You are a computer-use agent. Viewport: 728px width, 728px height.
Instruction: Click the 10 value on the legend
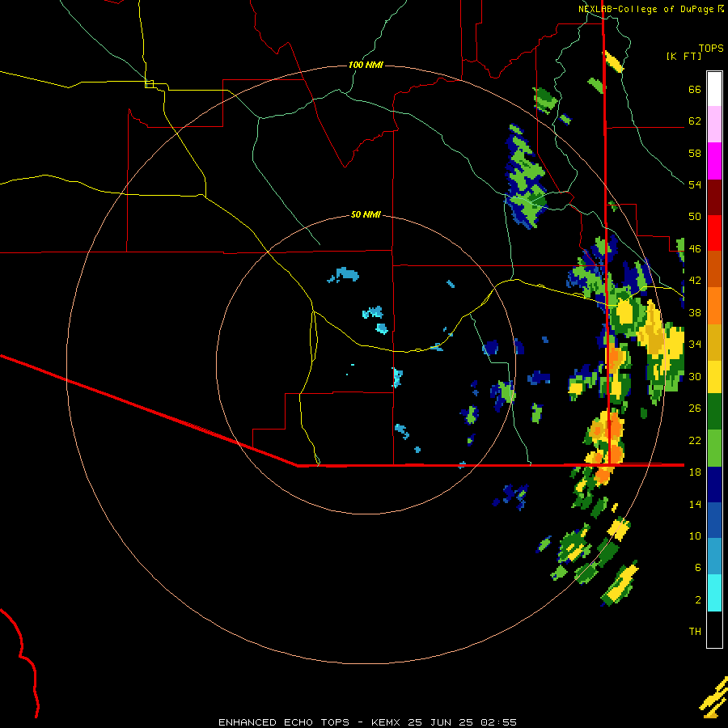pyautogui.click(x=695, y=535)
